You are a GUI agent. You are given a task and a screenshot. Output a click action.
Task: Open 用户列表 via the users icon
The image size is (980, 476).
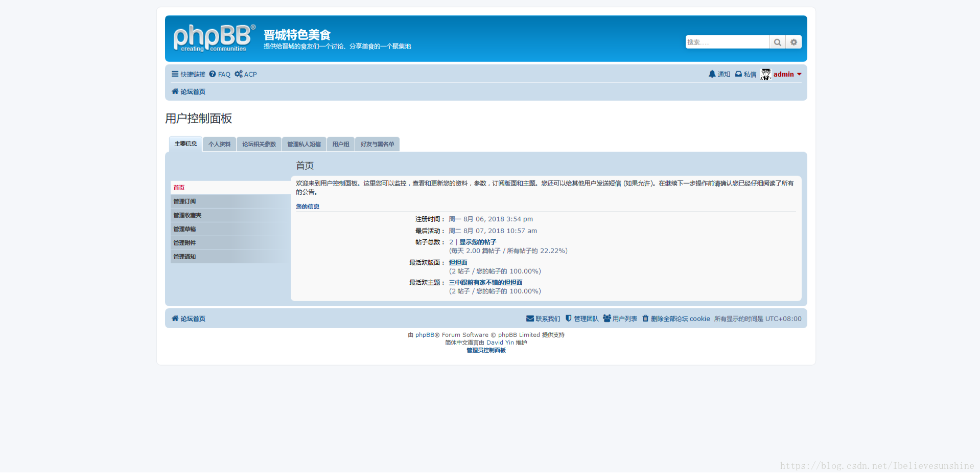point(606,319)
